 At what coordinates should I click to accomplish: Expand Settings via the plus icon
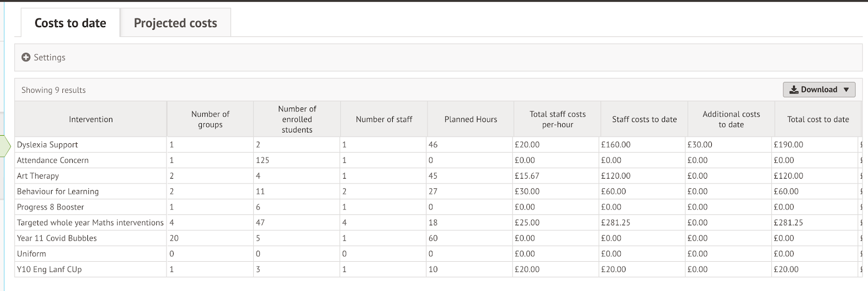(25, 57)
